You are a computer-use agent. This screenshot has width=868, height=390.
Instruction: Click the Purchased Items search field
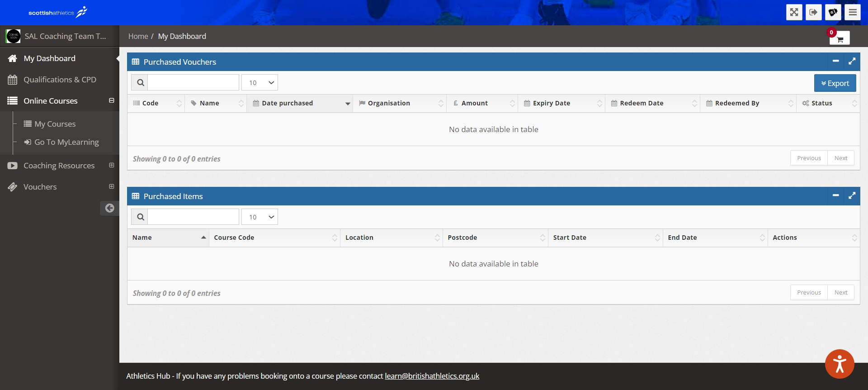pyautogui.click(x=193, y=217)
